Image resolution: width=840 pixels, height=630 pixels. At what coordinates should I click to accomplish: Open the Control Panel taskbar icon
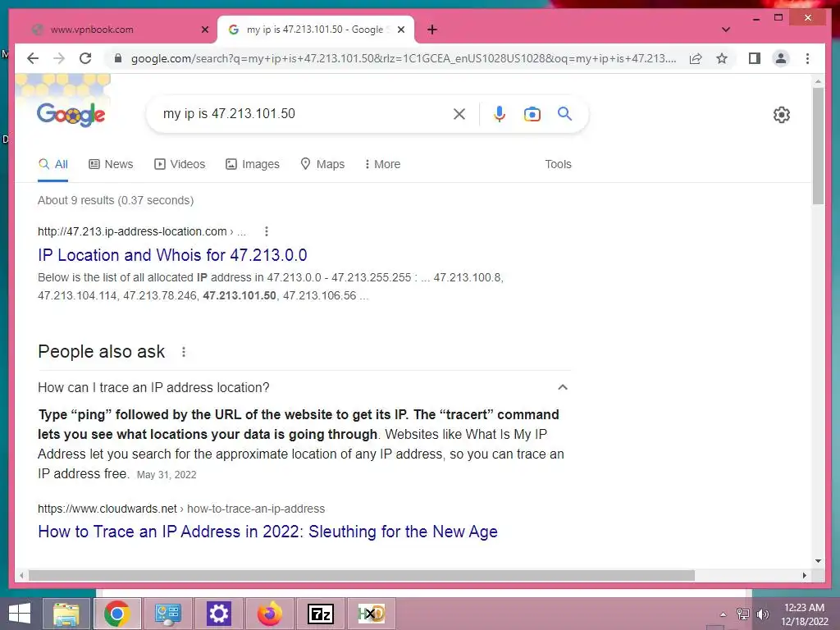(x=168, y=614)
